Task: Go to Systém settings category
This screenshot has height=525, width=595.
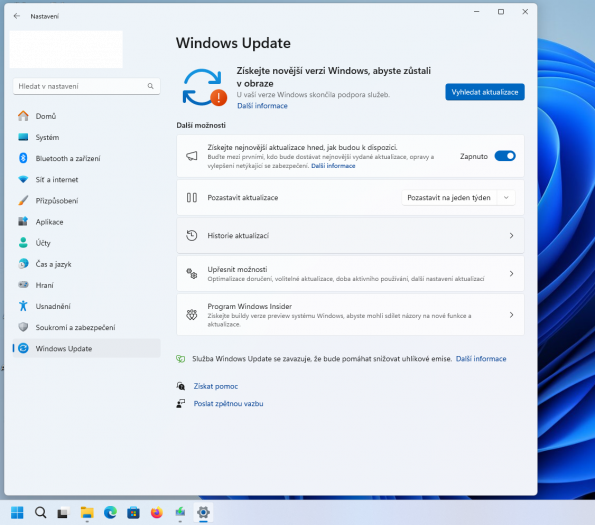Action: pos(87,137)
